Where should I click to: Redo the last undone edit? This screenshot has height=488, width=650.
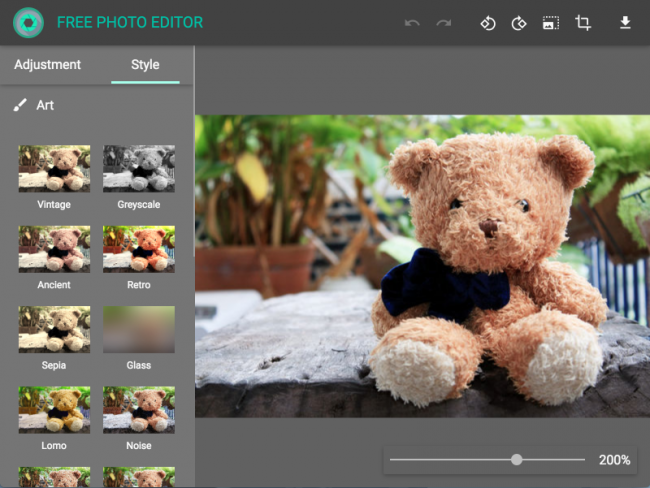click(x=444, y=23)
